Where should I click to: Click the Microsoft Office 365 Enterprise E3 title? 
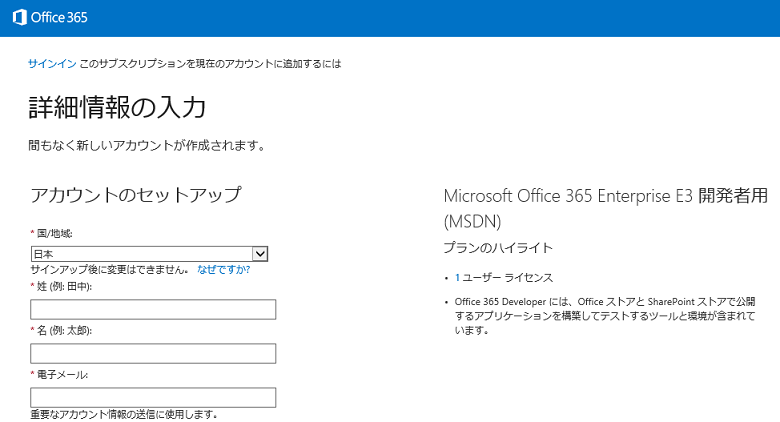[x=606, y=208]
